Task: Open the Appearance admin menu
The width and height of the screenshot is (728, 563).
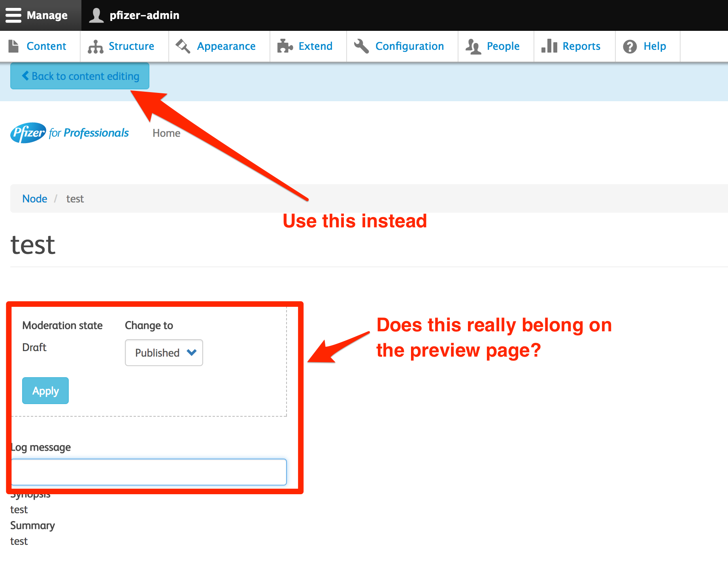Action: tap(219, 46)
